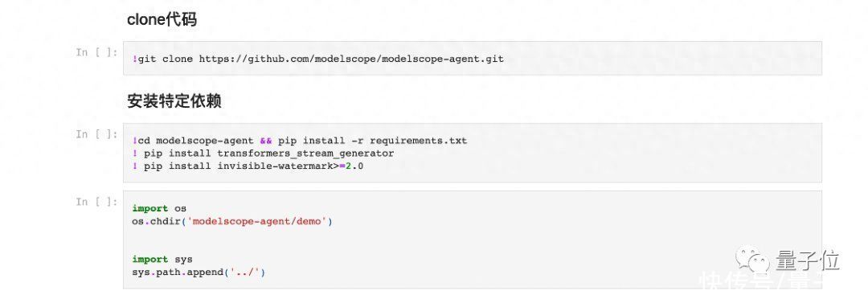Click the 'import sys' line
Screen dimensions: 868x299
(x=162, y=260)
